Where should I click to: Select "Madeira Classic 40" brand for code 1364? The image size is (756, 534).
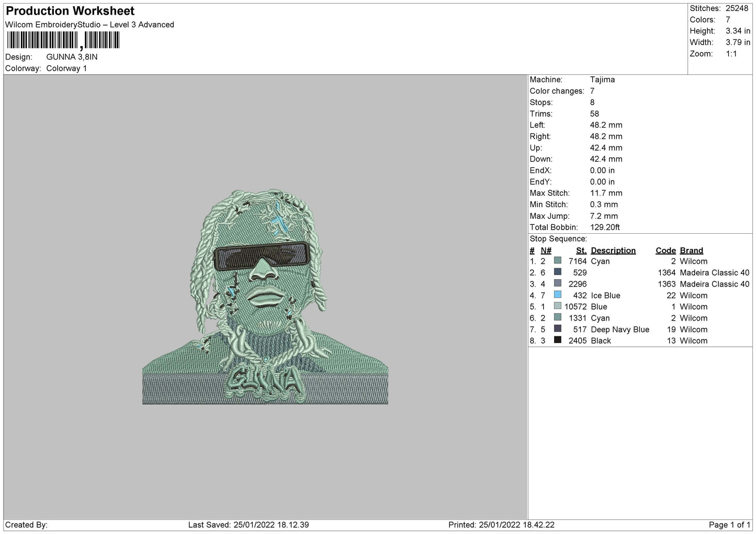(x=715, y=272)
